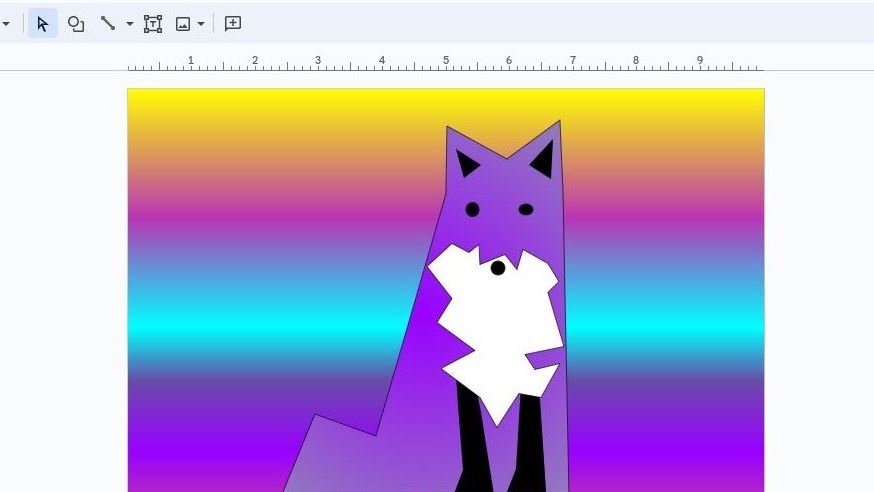Activate the Select arrow tool
Screen dimensions: 874x492
pos(42,23)
